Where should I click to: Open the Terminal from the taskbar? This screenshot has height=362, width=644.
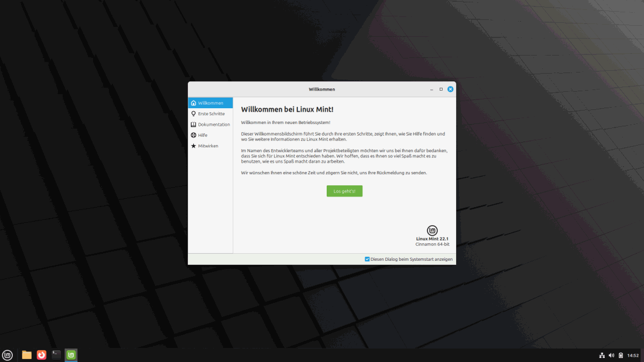pos(56,355)
